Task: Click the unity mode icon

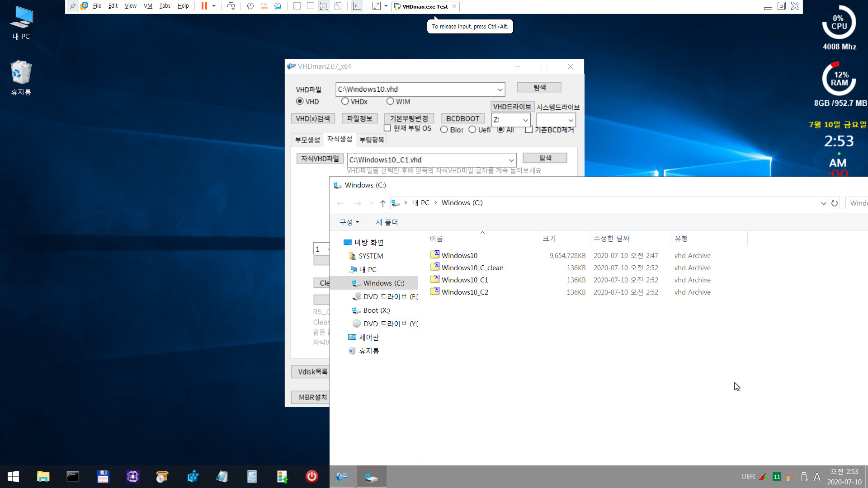Action: (338, 6)
